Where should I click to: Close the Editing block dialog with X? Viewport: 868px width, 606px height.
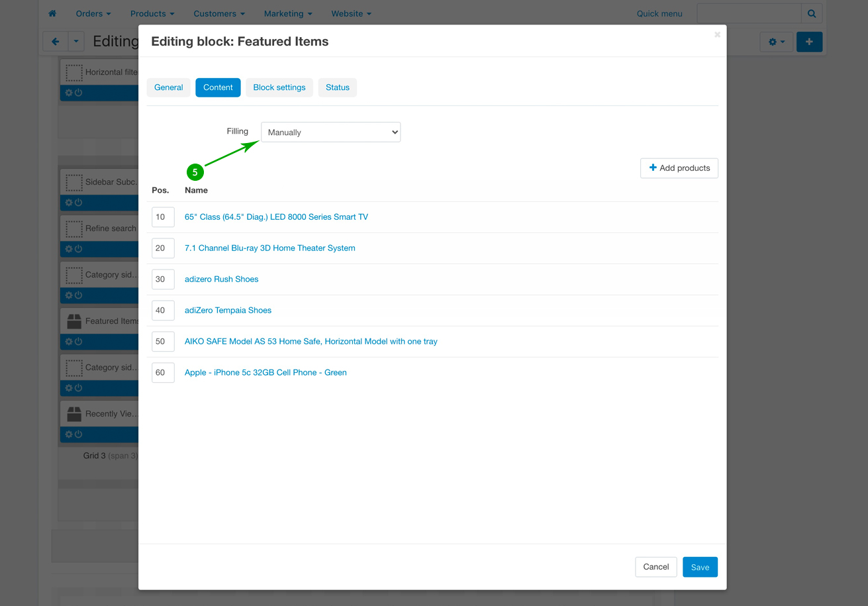[x=717, y=34]
